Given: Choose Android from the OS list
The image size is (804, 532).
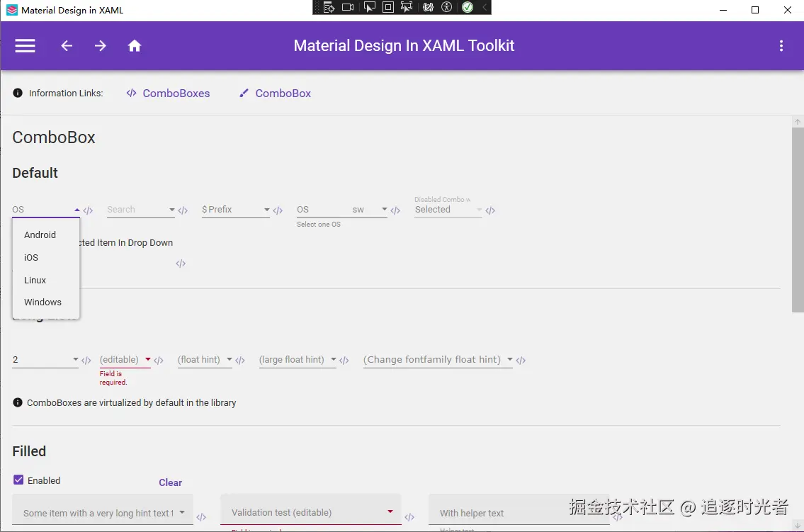Looking at the screenshot, I should click(46, 234).
